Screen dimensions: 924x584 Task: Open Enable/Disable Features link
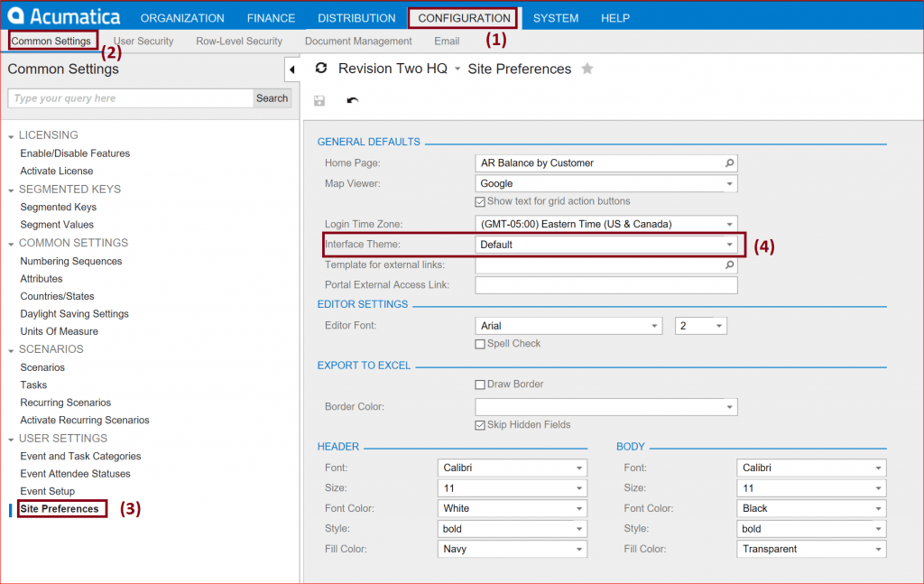click(x=75, y=153)
